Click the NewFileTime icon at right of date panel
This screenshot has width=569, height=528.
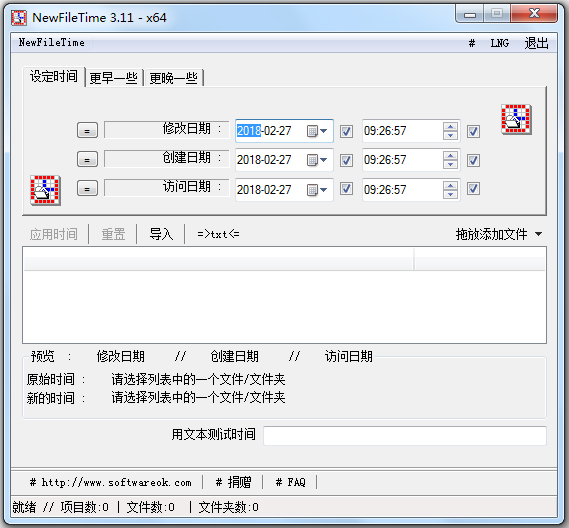(516, 119)
